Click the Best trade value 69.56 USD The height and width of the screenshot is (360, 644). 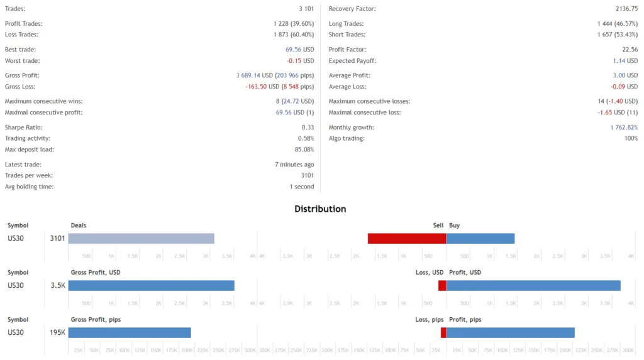click(x=300, y=50)
